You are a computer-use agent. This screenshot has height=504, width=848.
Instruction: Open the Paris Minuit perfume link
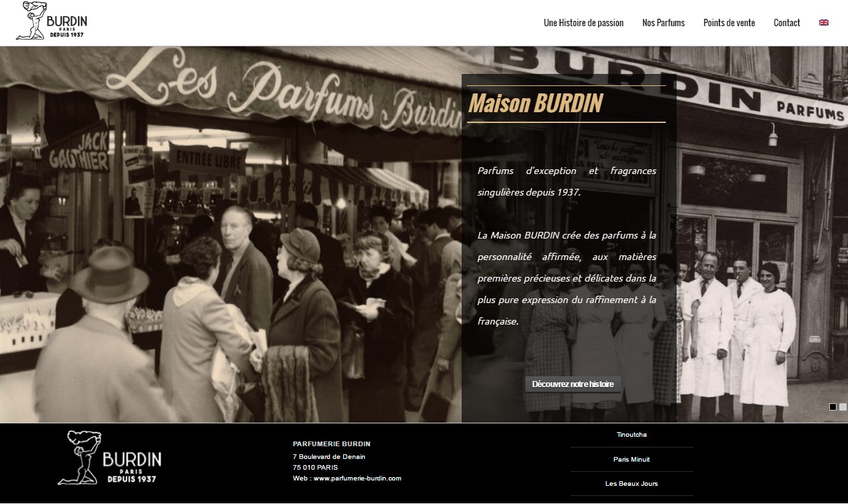[632, 460]
